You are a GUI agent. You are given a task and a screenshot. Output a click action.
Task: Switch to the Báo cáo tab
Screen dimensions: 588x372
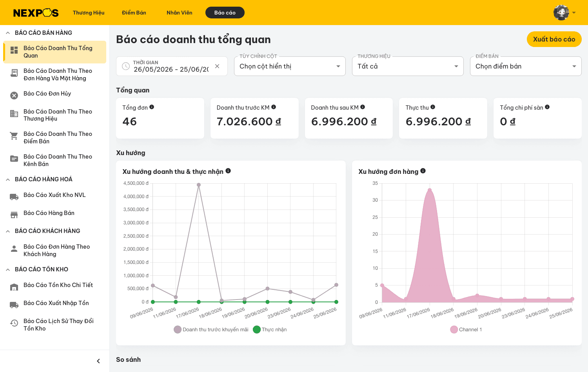pyautogui.click(x=225, y=13)
